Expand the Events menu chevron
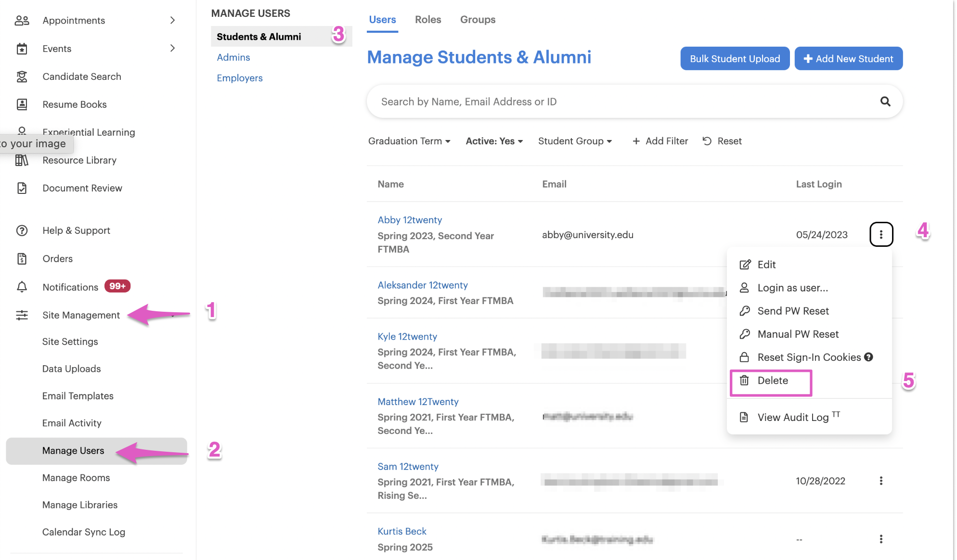Image resolution: width=957 pixels, height=560 pixels. 172,48
